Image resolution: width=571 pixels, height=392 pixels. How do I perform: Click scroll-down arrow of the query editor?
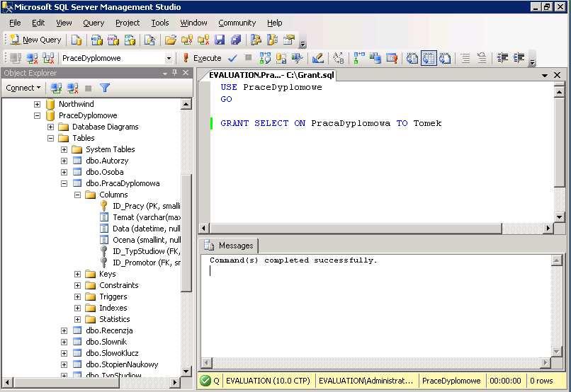pos(559,217)
